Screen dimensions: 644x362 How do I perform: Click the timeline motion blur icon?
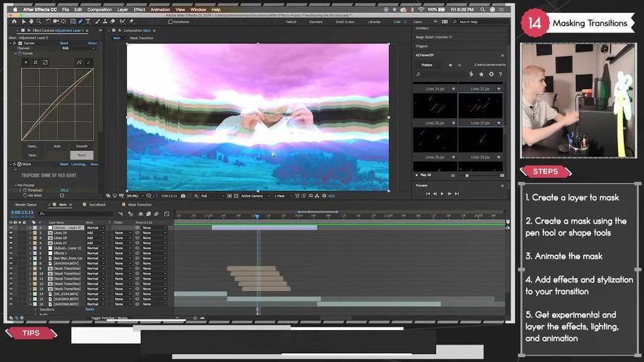pyautogui.click(x=156, y=214)
